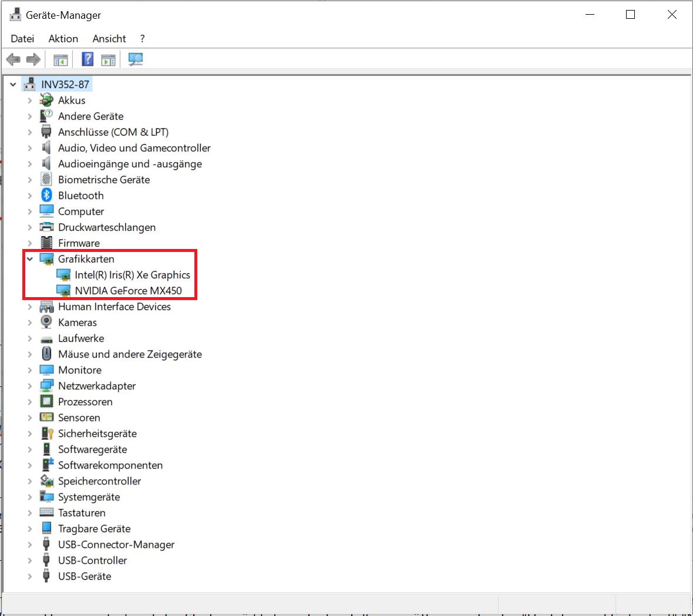Click the NVIDIA GeForce MX450 adapter icon

click(63, 291)
